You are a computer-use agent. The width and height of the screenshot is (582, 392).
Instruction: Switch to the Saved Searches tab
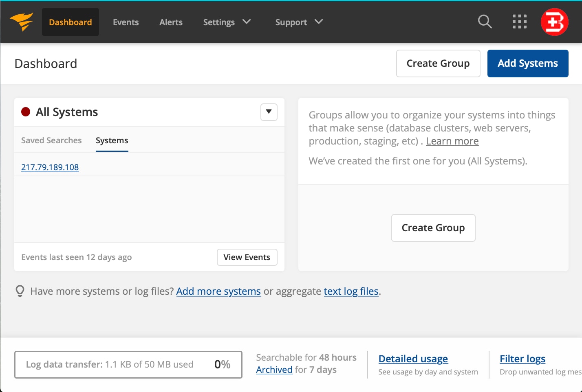(x=51, y=140)
